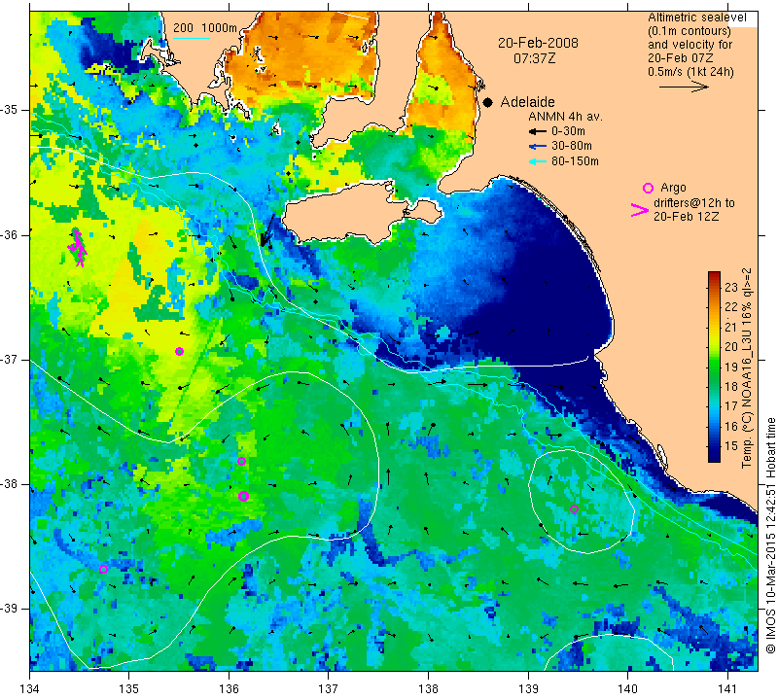Click the 139 longitude axis label

click(528, 689)
